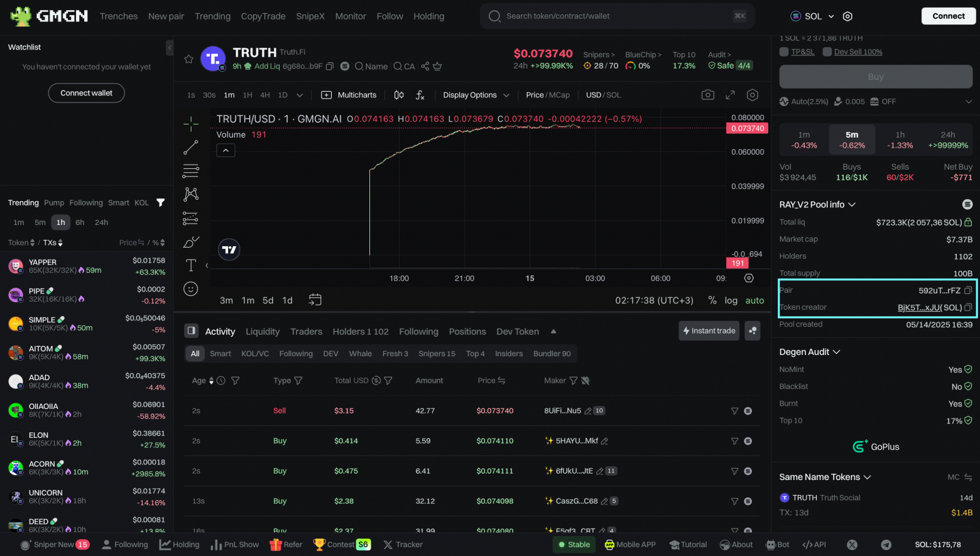Take a chart snapshot with camera icon
The width and height of the screenshot is (980, 556).
[708, 95]
